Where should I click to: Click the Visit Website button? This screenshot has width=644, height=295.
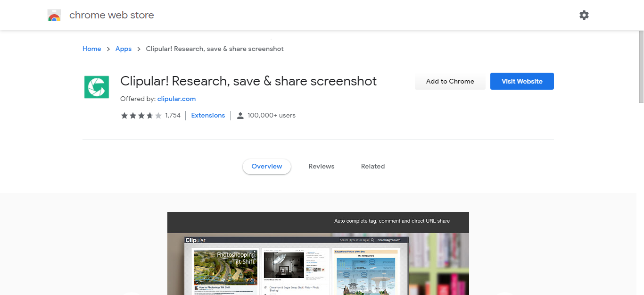pyautogui.click(x=522, y=81)
